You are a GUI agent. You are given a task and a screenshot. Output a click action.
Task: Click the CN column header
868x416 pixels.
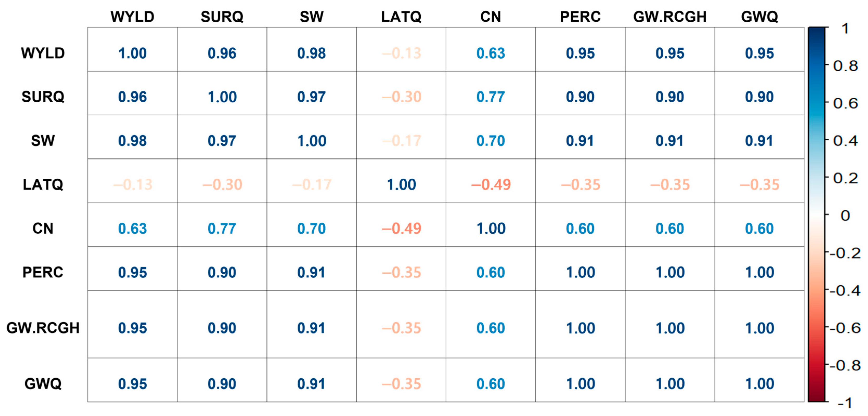491,17
